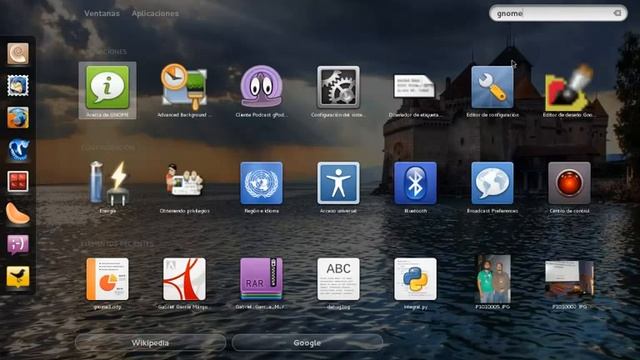
Task: Open photo P3030005.JPG of two people
Action: [x=493, y=282]
